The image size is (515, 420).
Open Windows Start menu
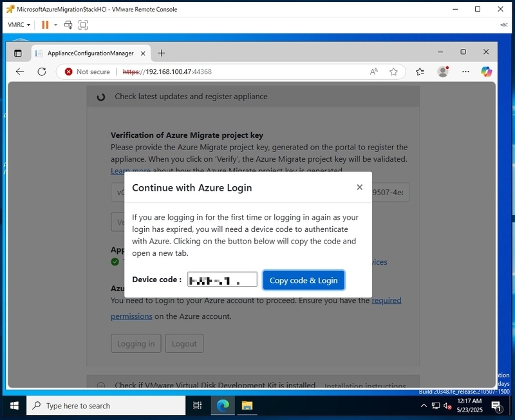tap(14, 406)
